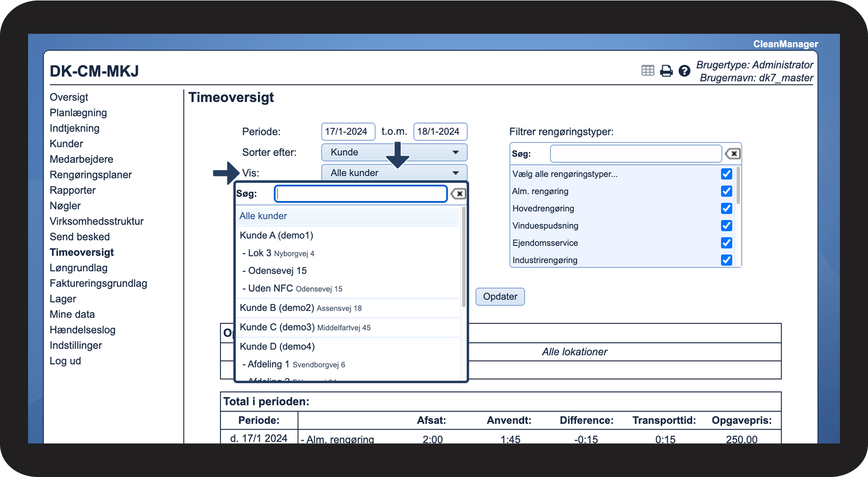Click the Opdater button

(500, 297)
